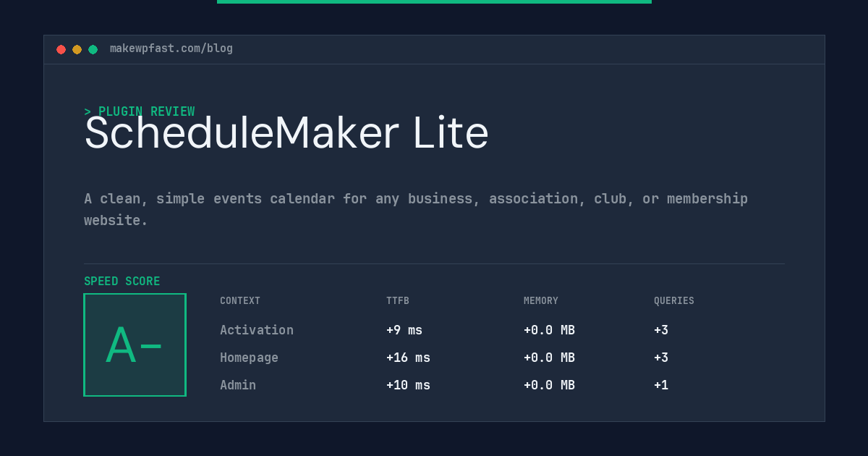Screen dimensions: 868x456
Task: Click the TTFB column header
Action: pyautogui.click(x=398, y=301)
